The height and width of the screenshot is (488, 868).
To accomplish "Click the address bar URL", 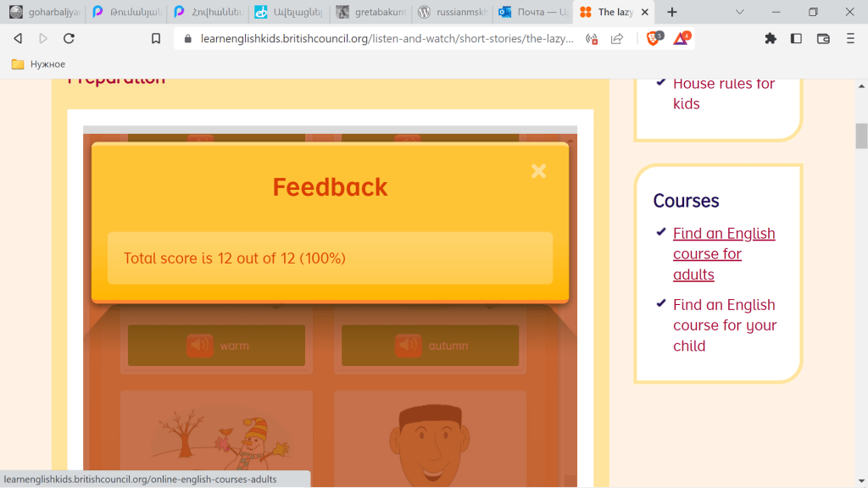I will click(x=387, y=39).
